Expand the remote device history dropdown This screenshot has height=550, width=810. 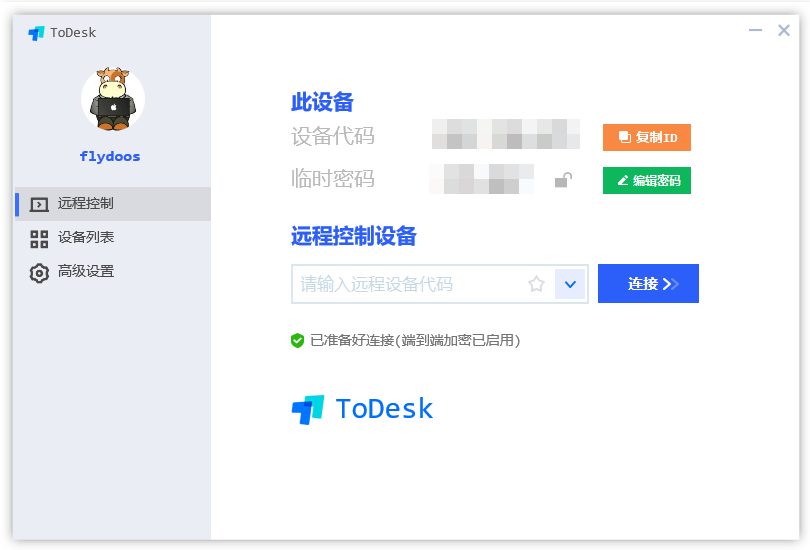point(570,284)
